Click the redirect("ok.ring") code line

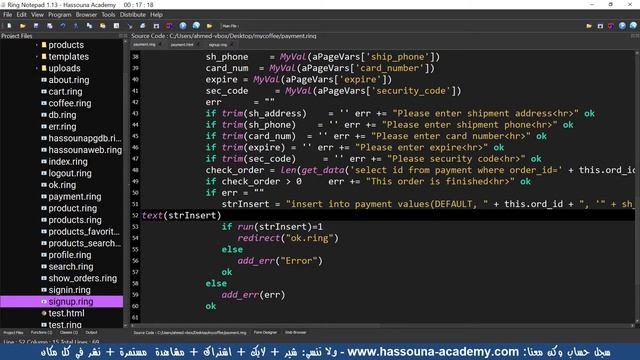288,238
